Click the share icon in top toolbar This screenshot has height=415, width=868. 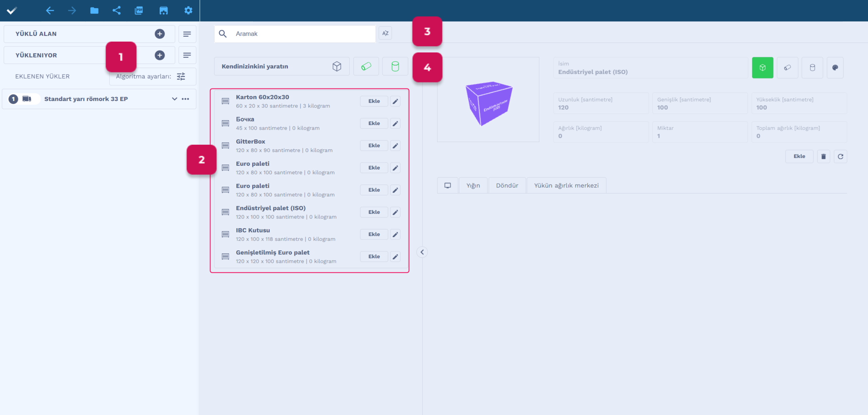[116, 11]
